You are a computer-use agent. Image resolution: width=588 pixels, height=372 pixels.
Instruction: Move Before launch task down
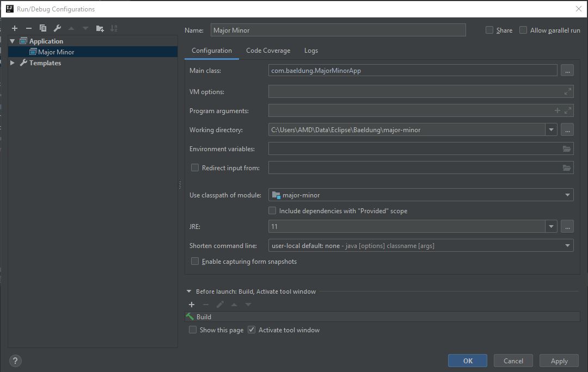point(248,305)
